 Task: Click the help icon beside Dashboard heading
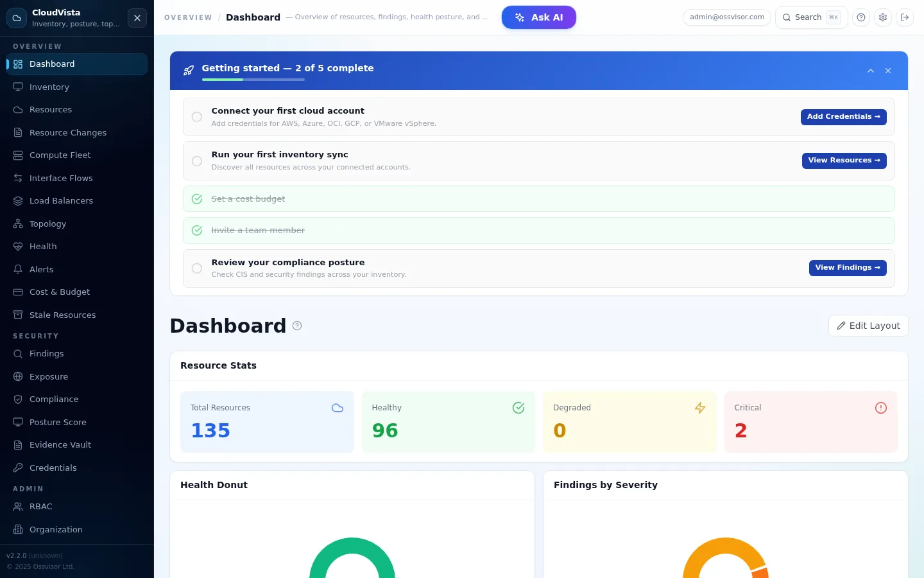coord(297,326)
